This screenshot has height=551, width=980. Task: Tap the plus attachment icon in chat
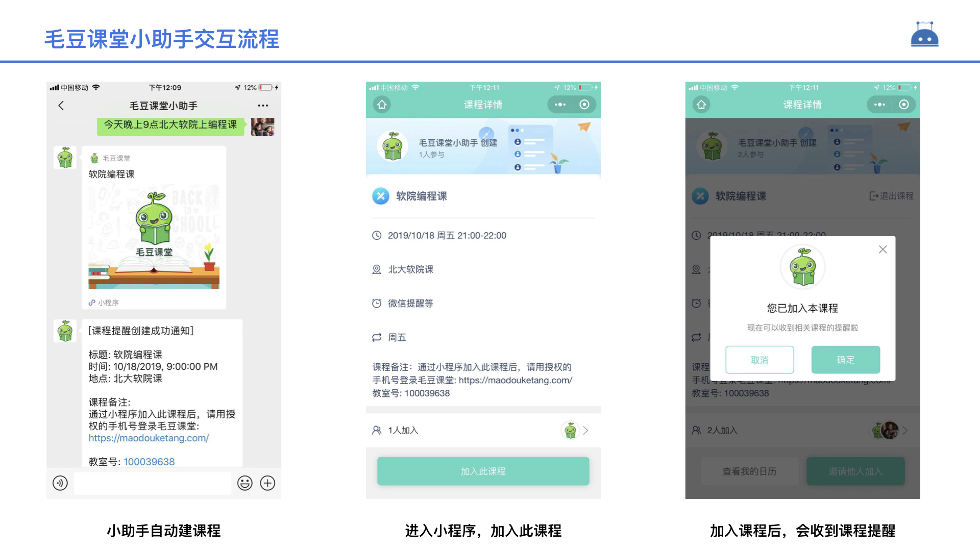[267, 483]
